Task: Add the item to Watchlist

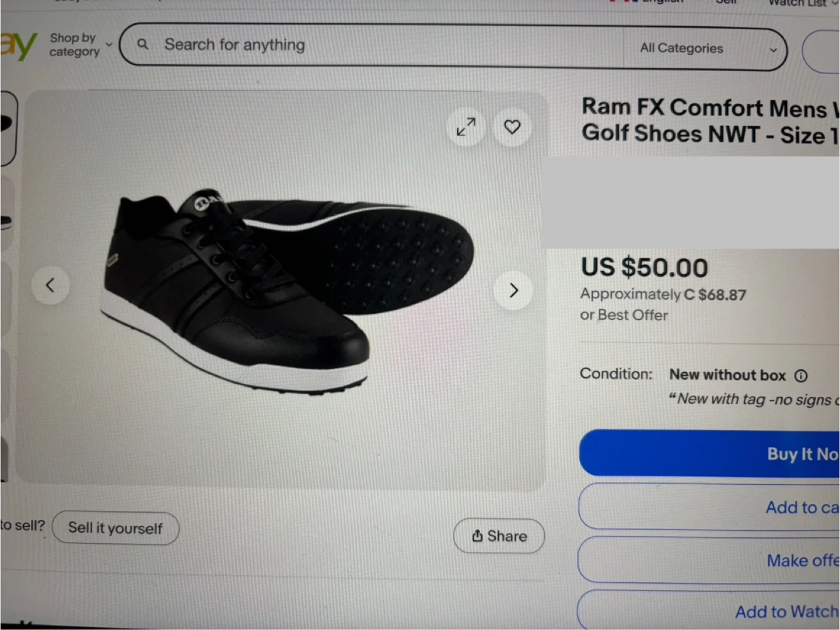Action: point(709,611)
